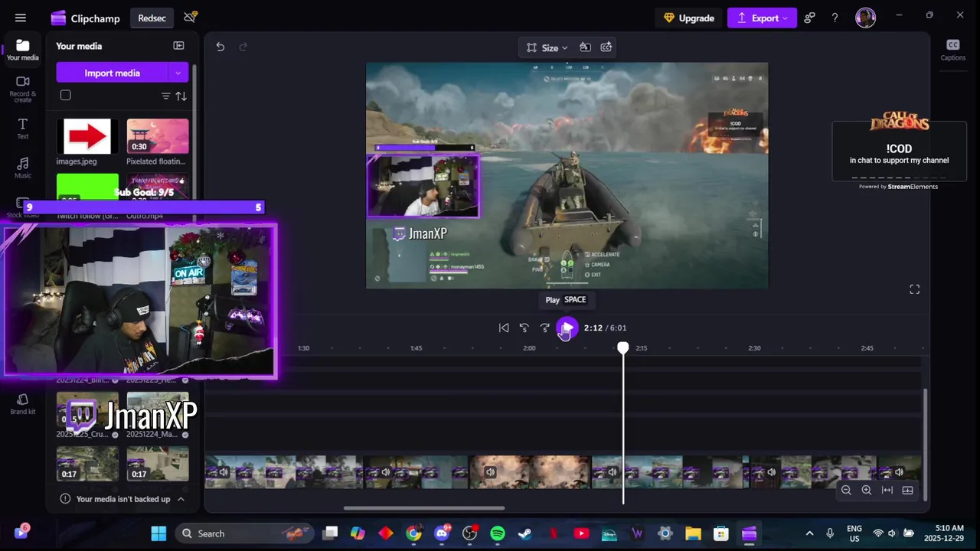Edit the Redsec project title

click(152, 18)
